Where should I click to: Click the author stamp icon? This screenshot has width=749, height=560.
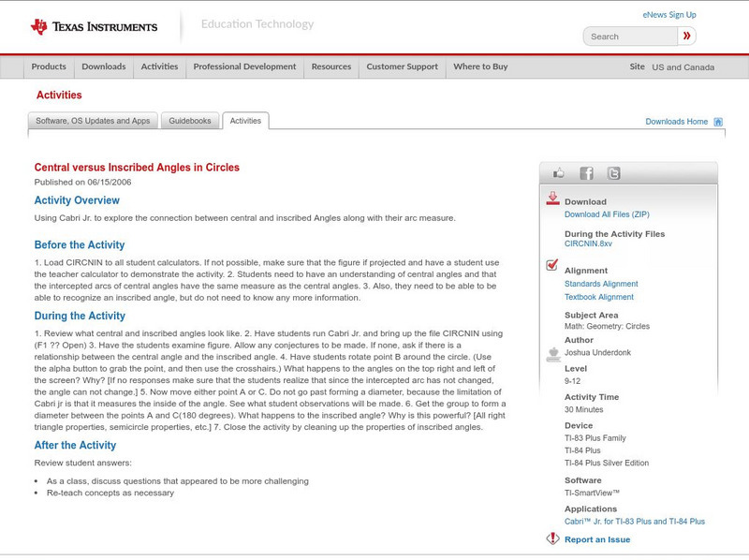[x=553, y=354]
